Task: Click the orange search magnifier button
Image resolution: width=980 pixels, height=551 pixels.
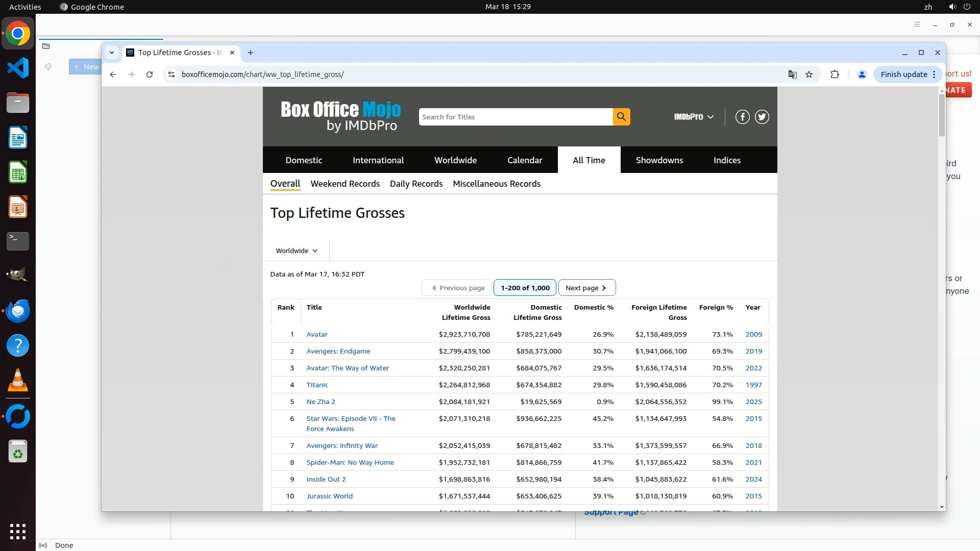Action: [621, 117]
